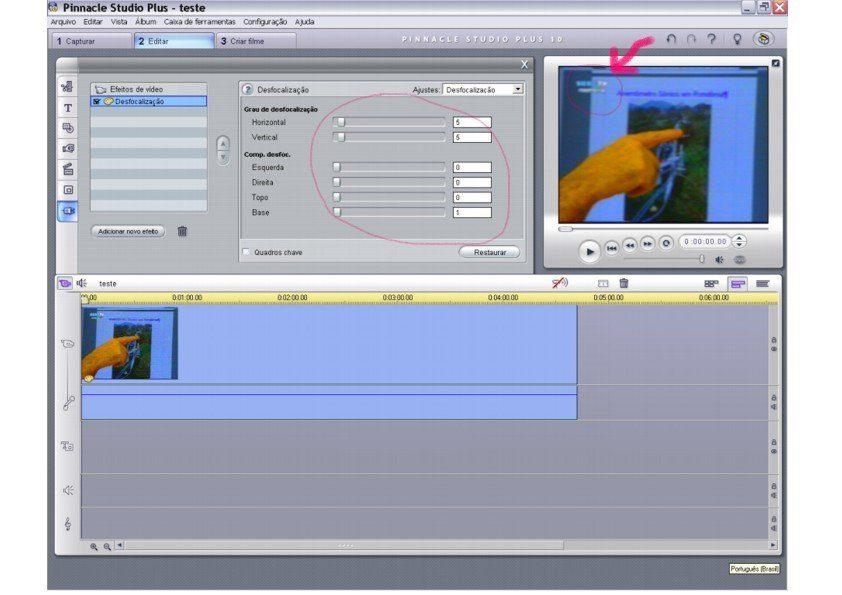Enable the Quadros chave checkbox
This screenshot has height=595, width=842.
247,252
